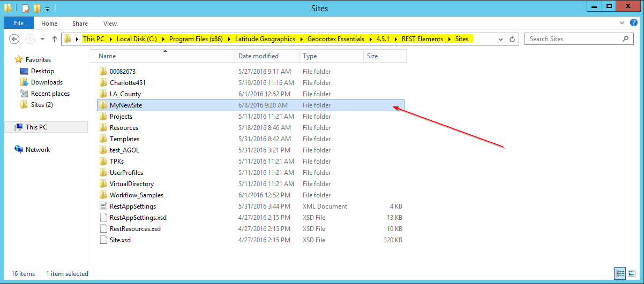Select RestAppSettings.xsd file icon
This screenshot has width=644, height=284.
(x=103, y=218)
